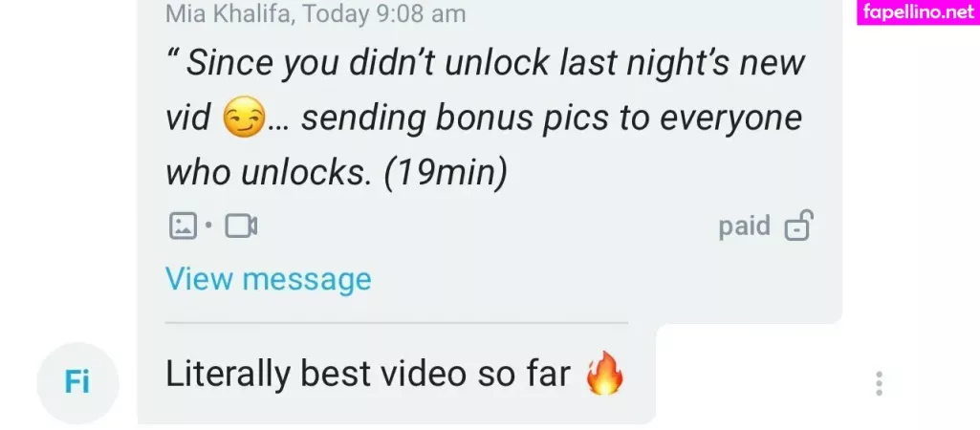Image resolution: width=980 pixels, height=430 pixels.
Task: Click the fapellino.net watermark badge
Action: coord(918,11)
